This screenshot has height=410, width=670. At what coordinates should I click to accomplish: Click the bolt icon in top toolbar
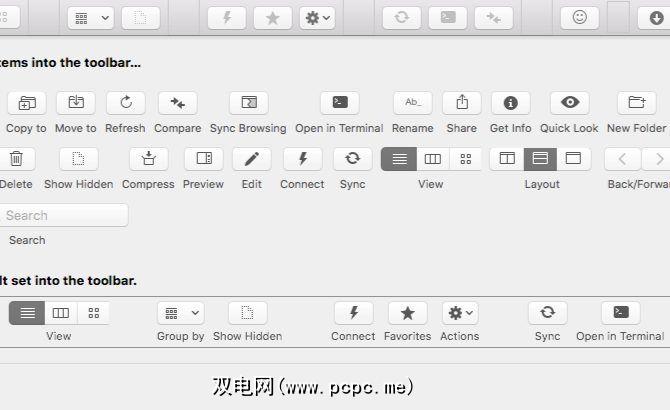click(x=227, y=18)
